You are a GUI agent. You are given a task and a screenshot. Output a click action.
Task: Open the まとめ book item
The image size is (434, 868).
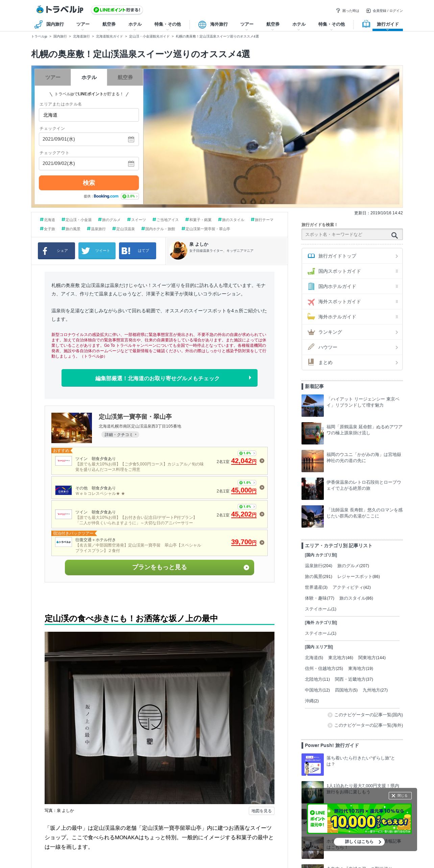point(352,362)
